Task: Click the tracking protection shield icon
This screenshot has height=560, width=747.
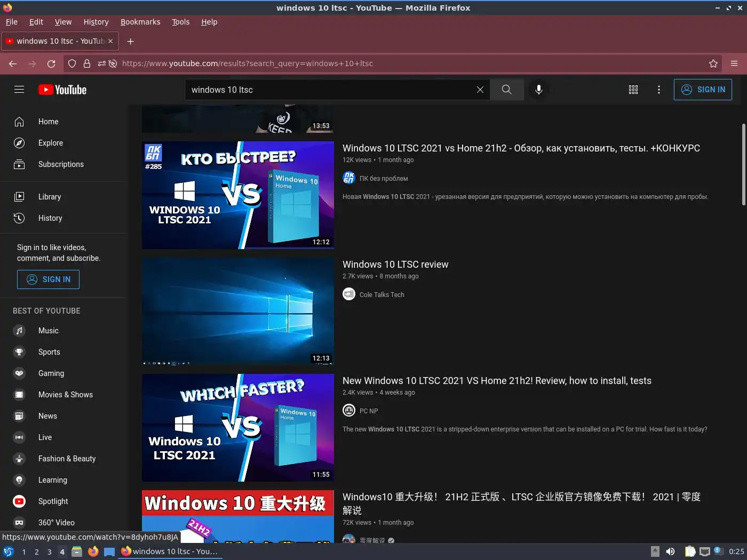Action: pos(72,63)
